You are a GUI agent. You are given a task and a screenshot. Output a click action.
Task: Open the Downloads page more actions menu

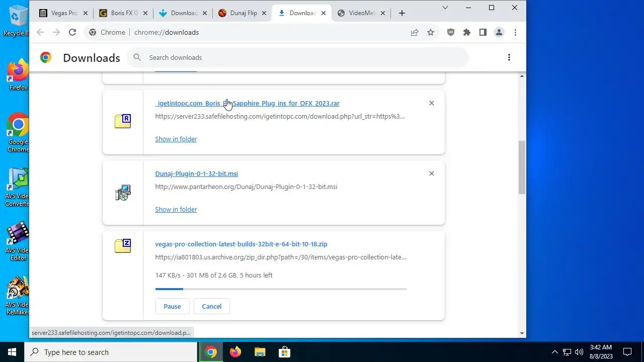coord(509,57)
